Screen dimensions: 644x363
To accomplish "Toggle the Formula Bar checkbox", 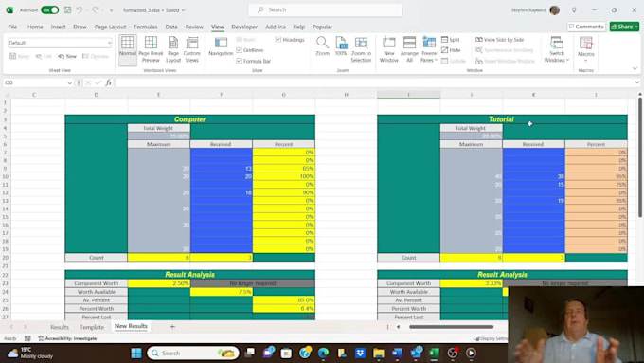I will pos(239,61).
